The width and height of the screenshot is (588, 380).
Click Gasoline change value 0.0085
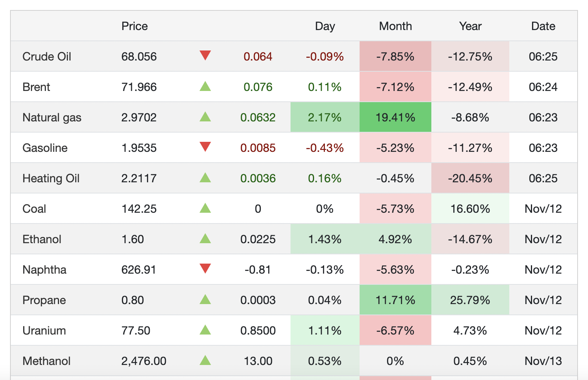pyautogui.click(x=258, y=148)
